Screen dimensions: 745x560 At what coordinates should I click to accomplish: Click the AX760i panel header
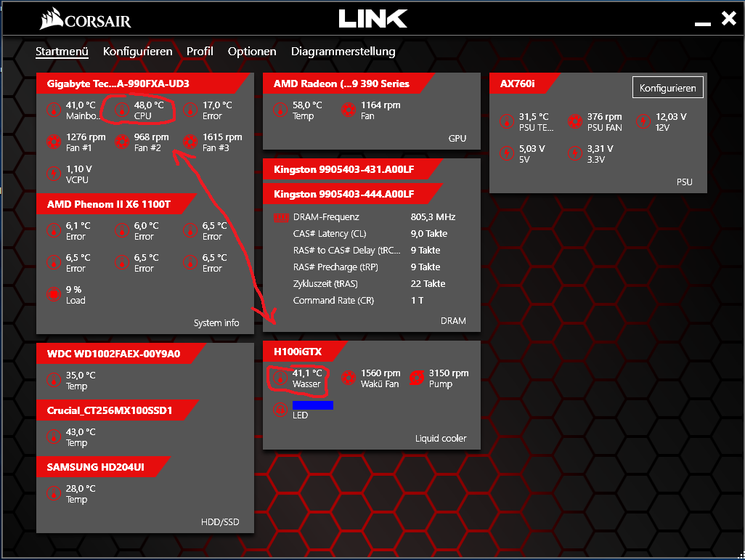click(x=524, y=84)
